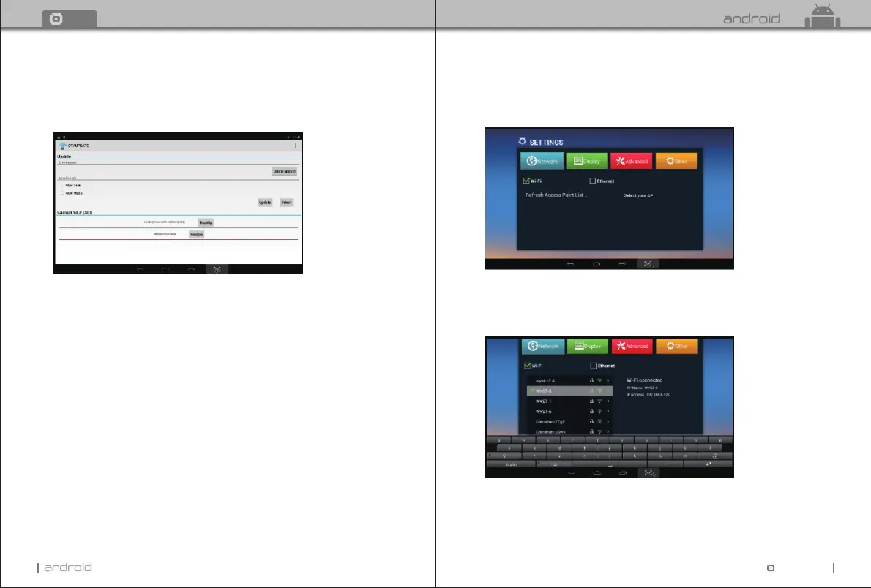Viewport: 871px width, 588px height.
Task: Expand ChinaNet-7TgZ row chevron arrow
Action: pyautogui.click(x=608, y=421)
